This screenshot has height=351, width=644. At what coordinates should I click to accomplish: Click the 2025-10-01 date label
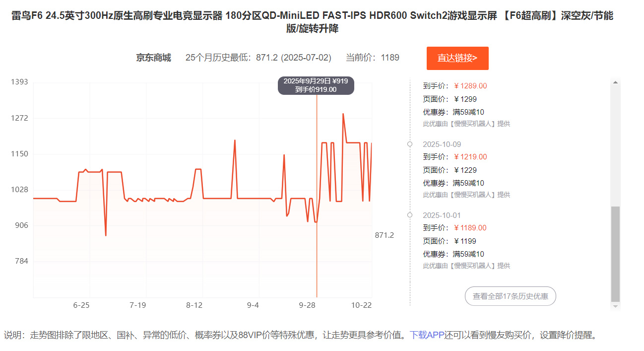click(442, 215)
